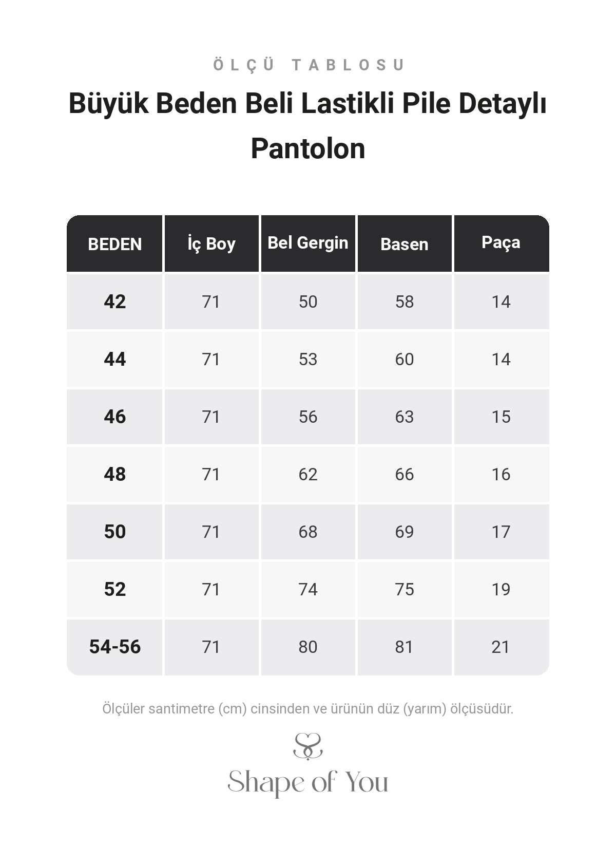Select size 52 row label

click(114, 589)
